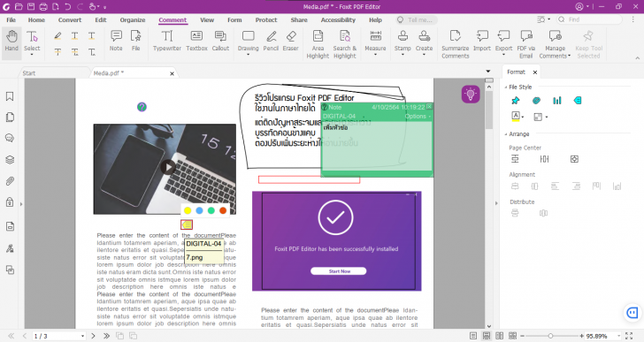Choose the File attachment tool
This screenshot has width=644, height=342.
tap(136, 42)
